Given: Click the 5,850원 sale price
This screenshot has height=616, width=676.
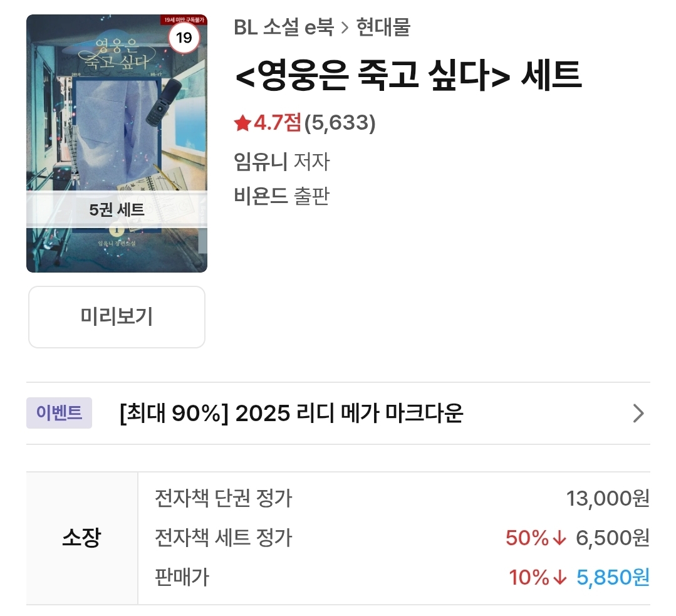Looking at the screenshot, I should (x=613, y=577).
